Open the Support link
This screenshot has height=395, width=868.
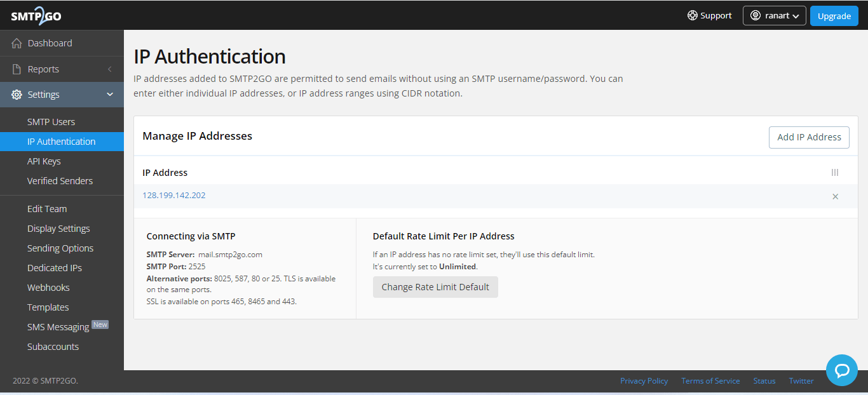pos(710,15)
